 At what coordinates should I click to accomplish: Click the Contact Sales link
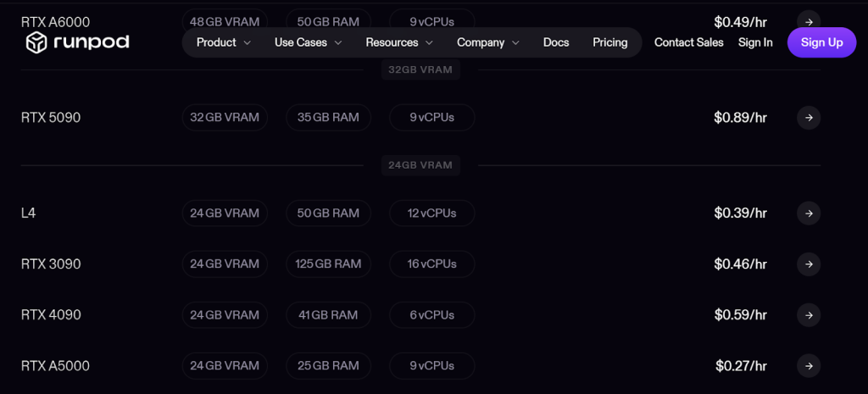click(x=689, y=42)
